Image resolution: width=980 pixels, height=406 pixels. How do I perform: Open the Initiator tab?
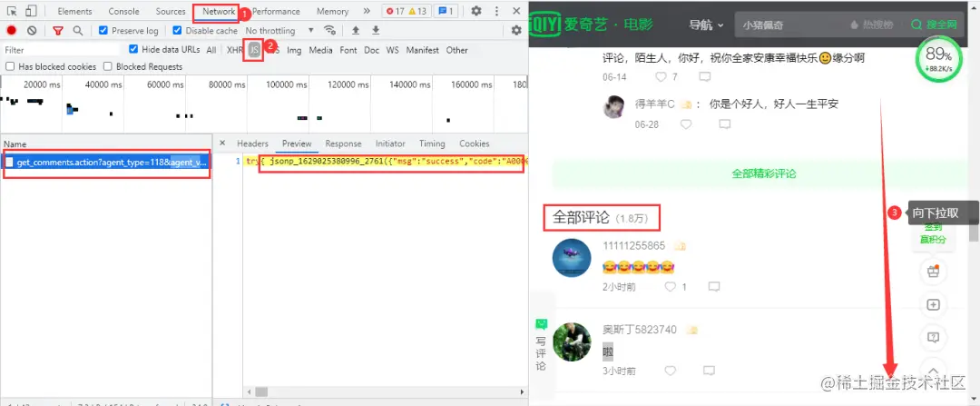tap(390, 144)
